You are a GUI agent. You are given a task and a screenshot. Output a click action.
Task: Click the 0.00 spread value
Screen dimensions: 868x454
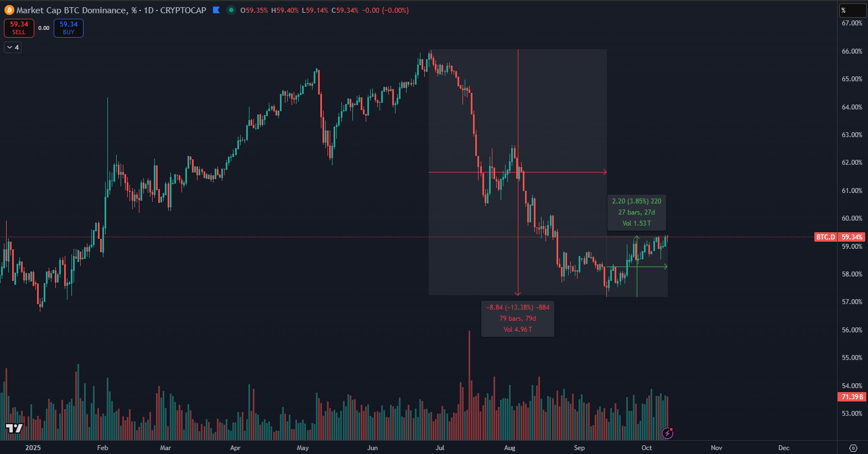[44, 28]
